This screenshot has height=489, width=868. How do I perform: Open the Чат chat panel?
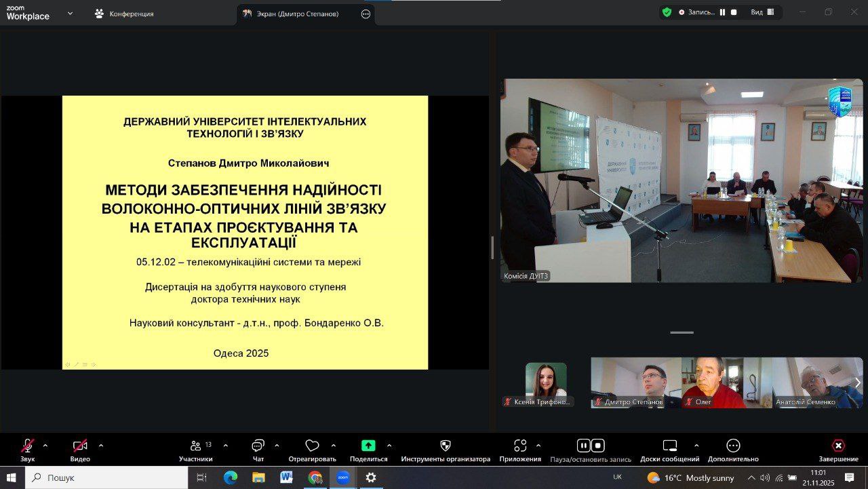pos(258,446)
